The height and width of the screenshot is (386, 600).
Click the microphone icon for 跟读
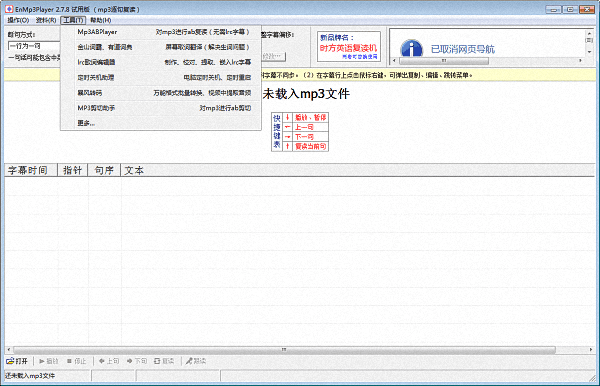click(189, 361)
